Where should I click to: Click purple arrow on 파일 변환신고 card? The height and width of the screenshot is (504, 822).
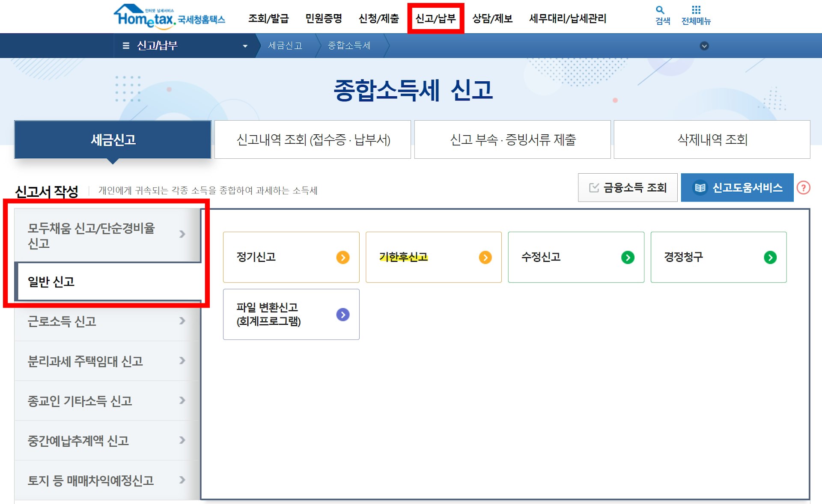pyautogui.click(x=342, y=314)
